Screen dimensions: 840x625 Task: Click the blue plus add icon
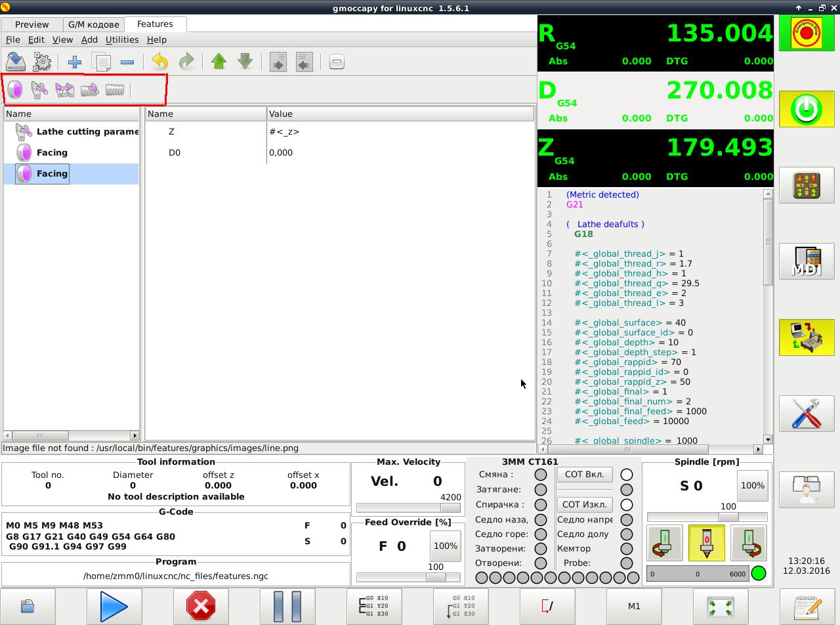point(75,62)
